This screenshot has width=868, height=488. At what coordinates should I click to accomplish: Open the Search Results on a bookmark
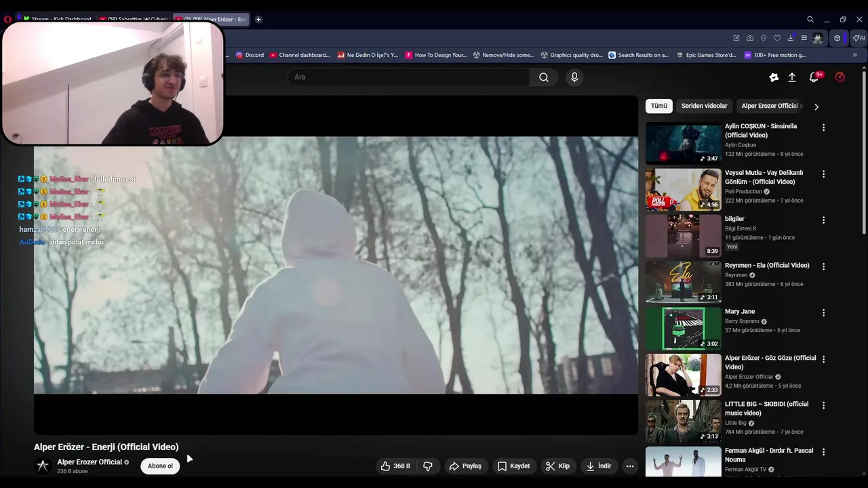coord(639,55)
